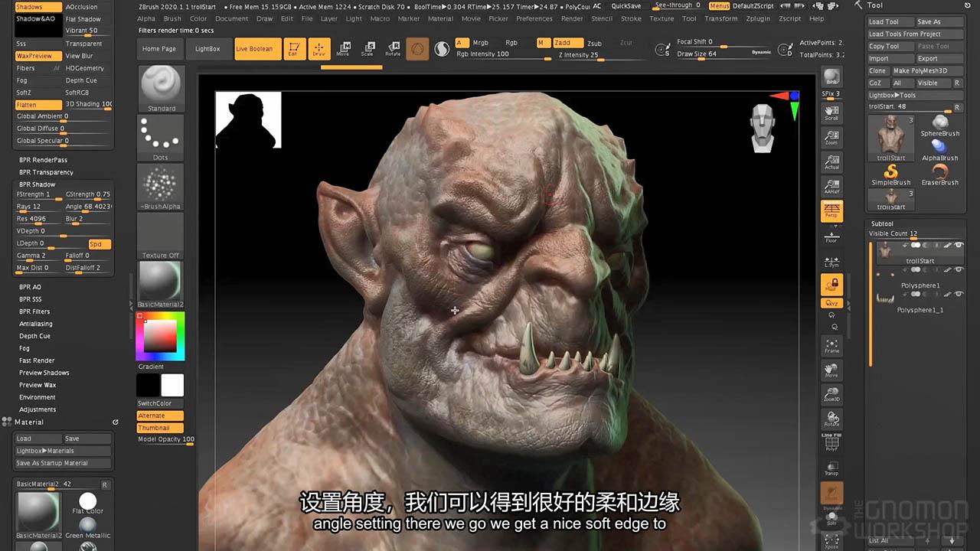Click the AAHalf icon

(x=831, y=187)
